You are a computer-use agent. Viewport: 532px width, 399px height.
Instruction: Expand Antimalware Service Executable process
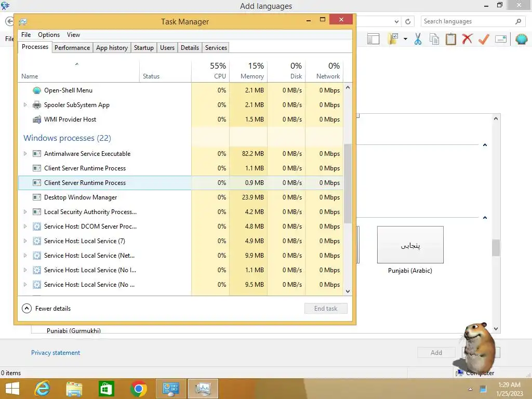(25, 154)
